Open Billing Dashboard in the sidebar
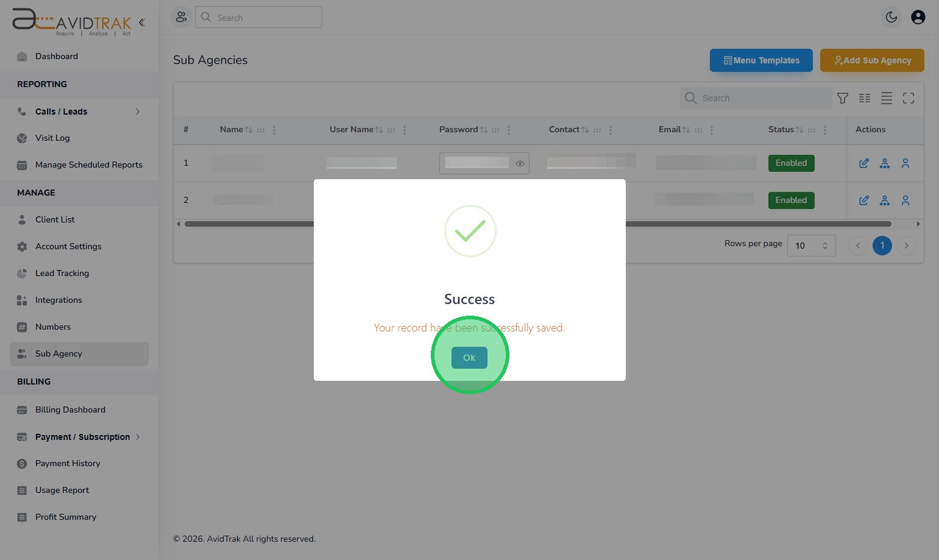Viewport: 939px width, 560px height. point(70,409)
